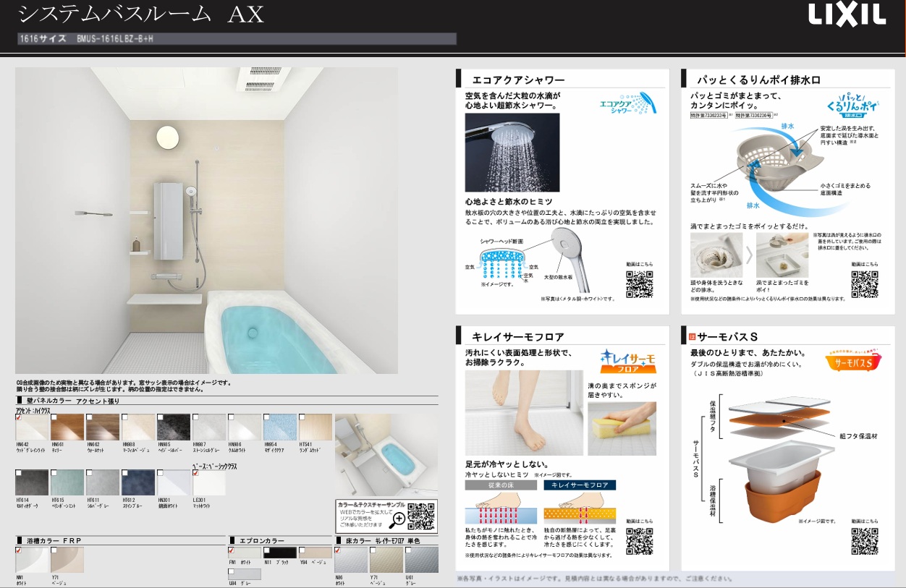
Task: Select the Y84 ベージュ apron swatch
Action: pos(316,552)
